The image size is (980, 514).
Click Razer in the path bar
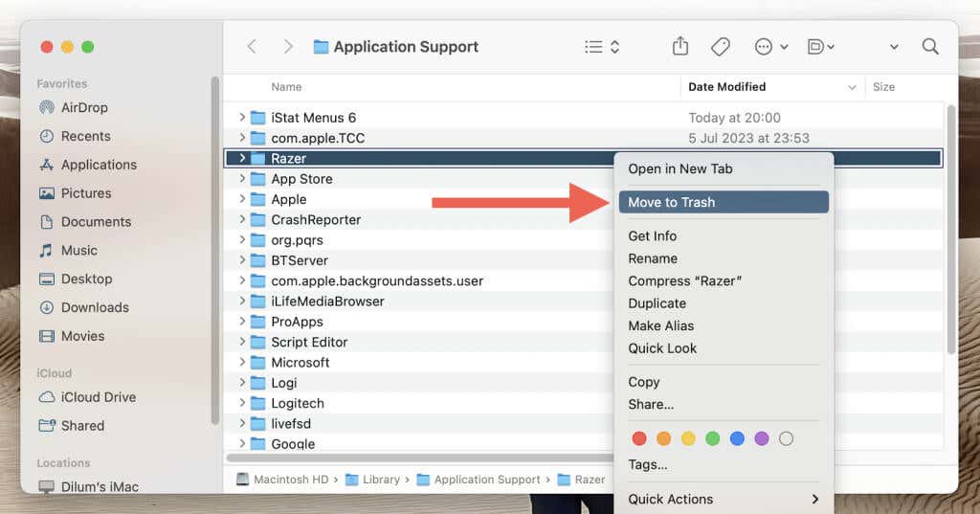tap(581, 480)
